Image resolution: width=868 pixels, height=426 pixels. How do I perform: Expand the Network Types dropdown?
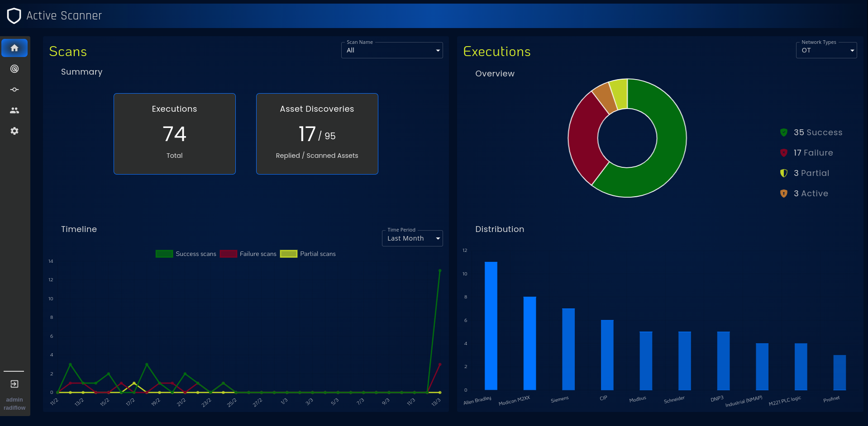pos(826,50)
